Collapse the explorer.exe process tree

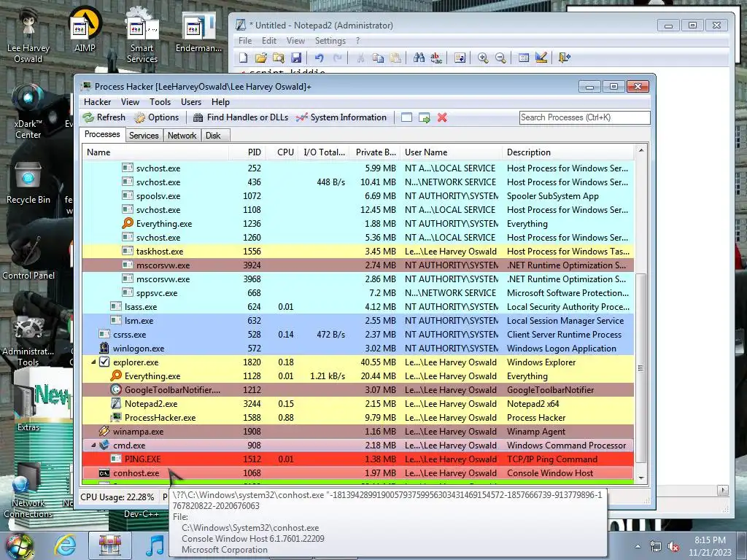click(x=93, y=362)
